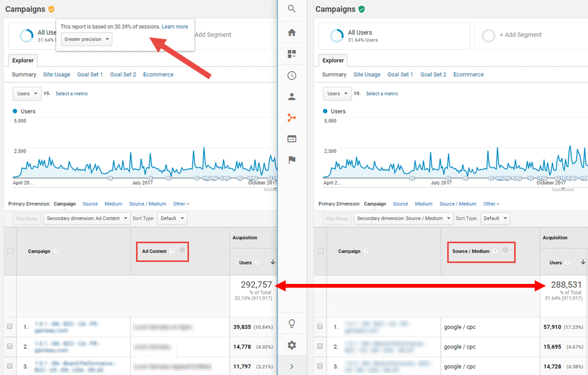Viewport: 588px width, 375px height.
Task: Open the Greater precision dropdown
Action: coord(86,39)
